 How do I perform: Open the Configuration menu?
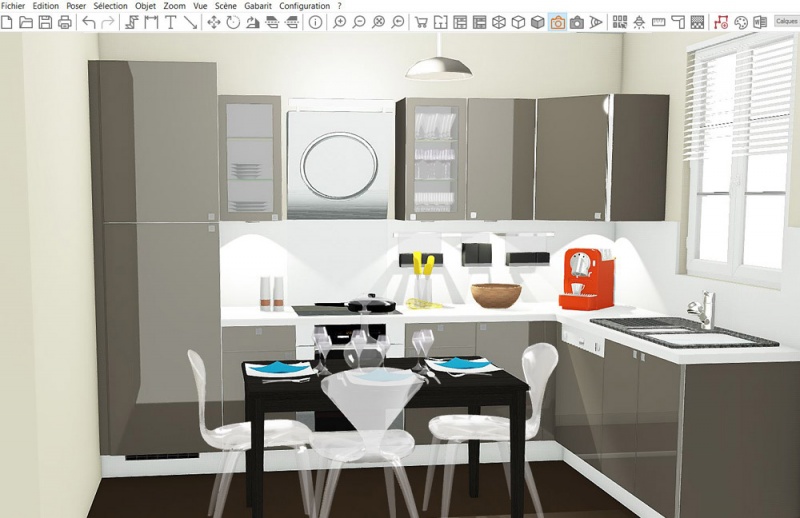pyautogui.click(x=304, y=6)
